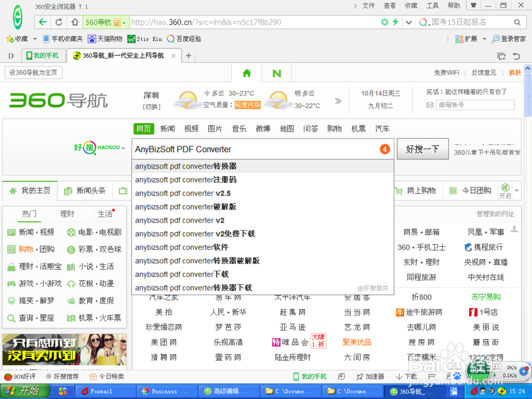Click the 邮箱帐号 input field
Image resolution: width=532 pixels, height=399 pixels.
(x=475, y=105)
